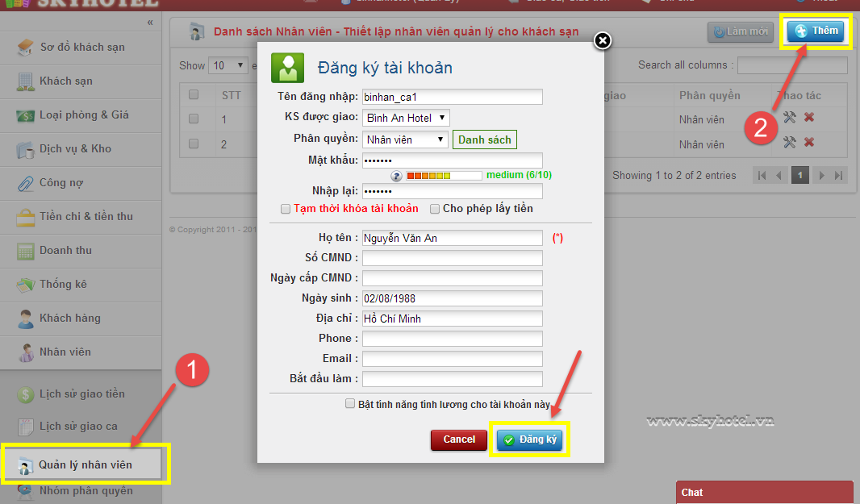Viewport: 860px width, 504px height.
Task: Tick Cho phép lấy tiền checkbox
Action: [435, 209]
